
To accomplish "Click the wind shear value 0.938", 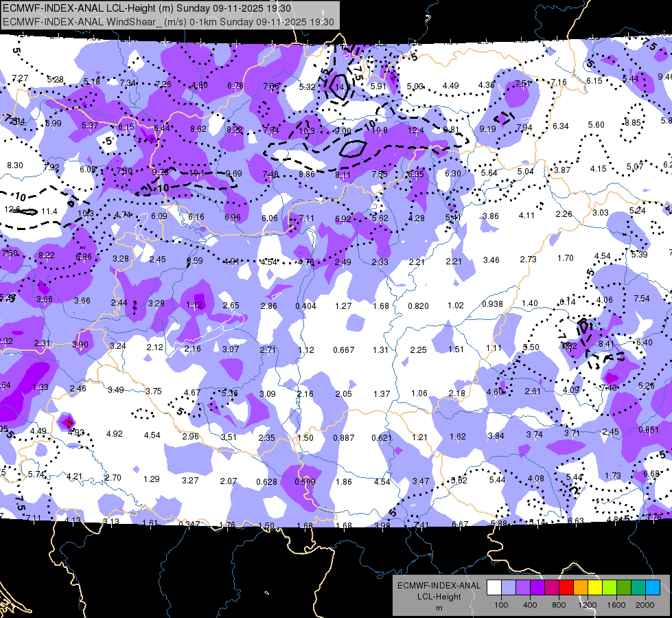I will [x=492, y=304].
